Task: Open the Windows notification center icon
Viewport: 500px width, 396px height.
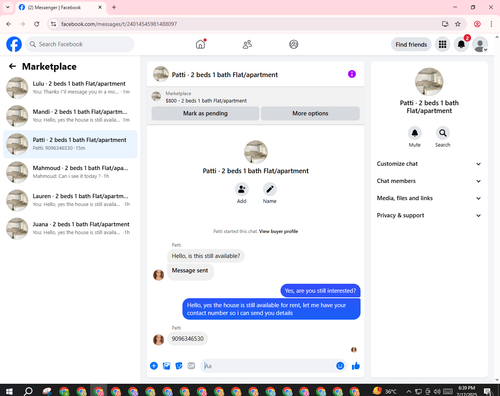Action: coord(488,391)
